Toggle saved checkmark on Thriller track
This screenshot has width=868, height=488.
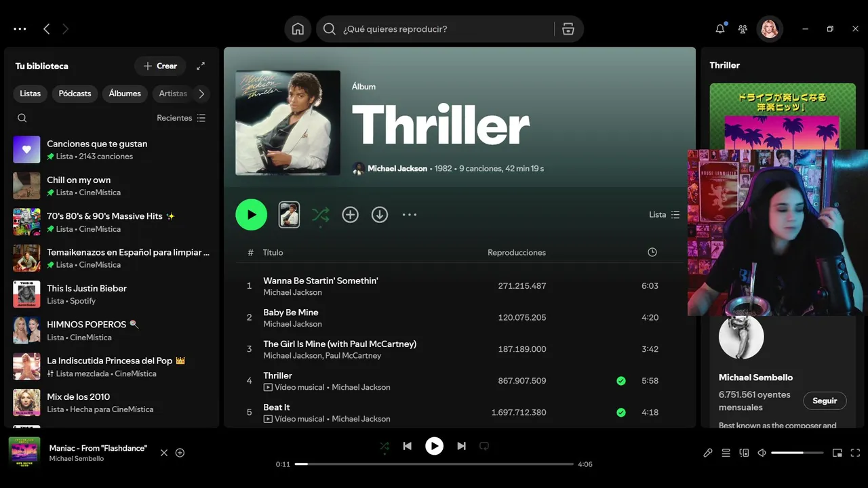coord(621,381)
